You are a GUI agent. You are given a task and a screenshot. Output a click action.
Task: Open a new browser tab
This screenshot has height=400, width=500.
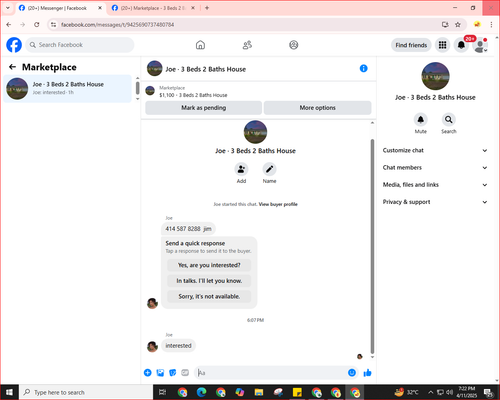click(207, 8)
